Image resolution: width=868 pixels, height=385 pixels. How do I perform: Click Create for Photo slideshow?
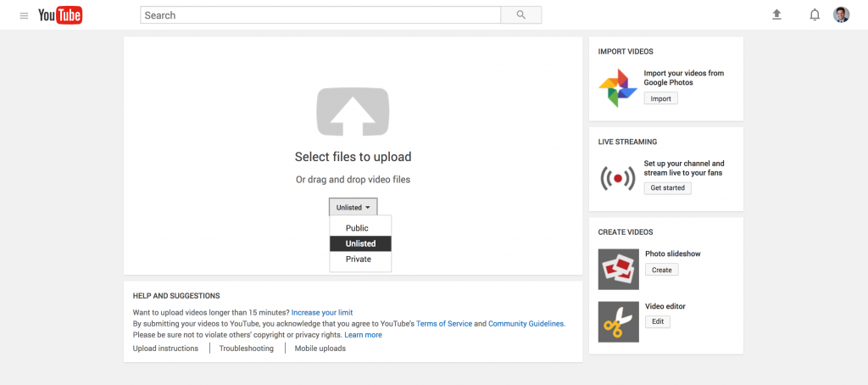(661, 270)
